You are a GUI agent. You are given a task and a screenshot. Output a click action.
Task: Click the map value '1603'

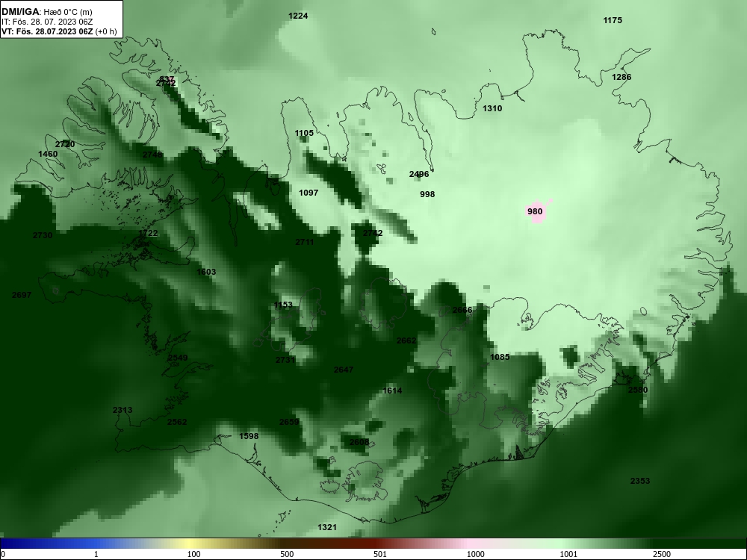click(207, 273)
